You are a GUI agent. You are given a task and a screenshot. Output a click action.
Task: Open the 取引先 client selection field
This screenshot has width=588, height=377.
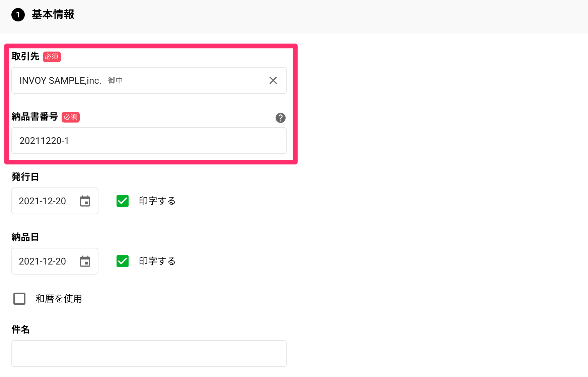[149, 80]
